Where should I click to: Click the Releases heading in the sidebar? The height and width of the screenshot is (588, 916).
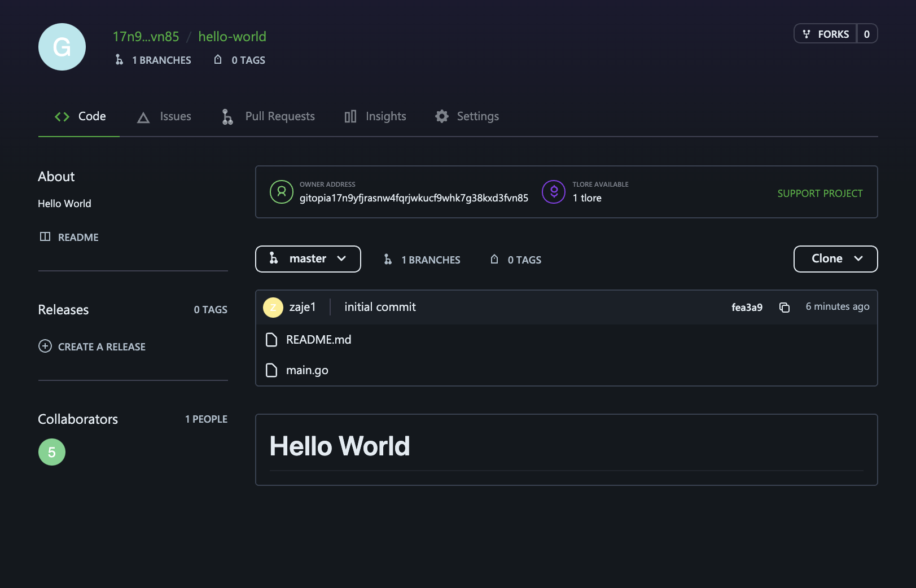[x=63, y=310]
